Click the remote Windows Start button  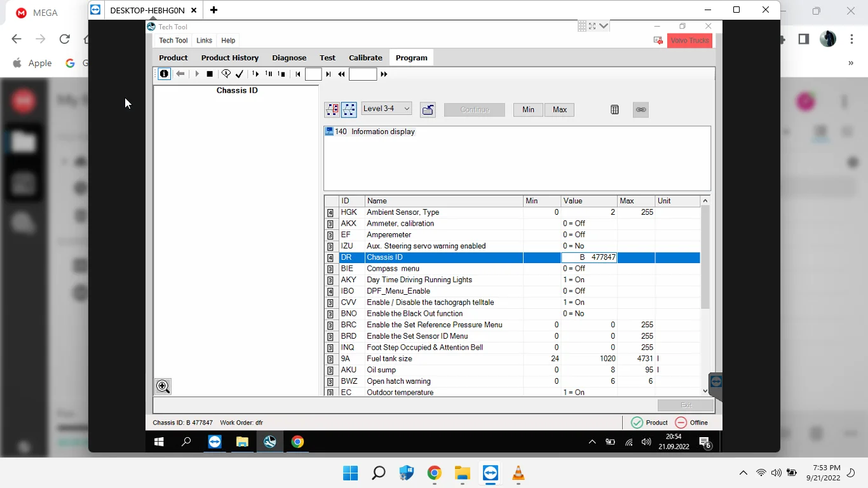point(159,442)
